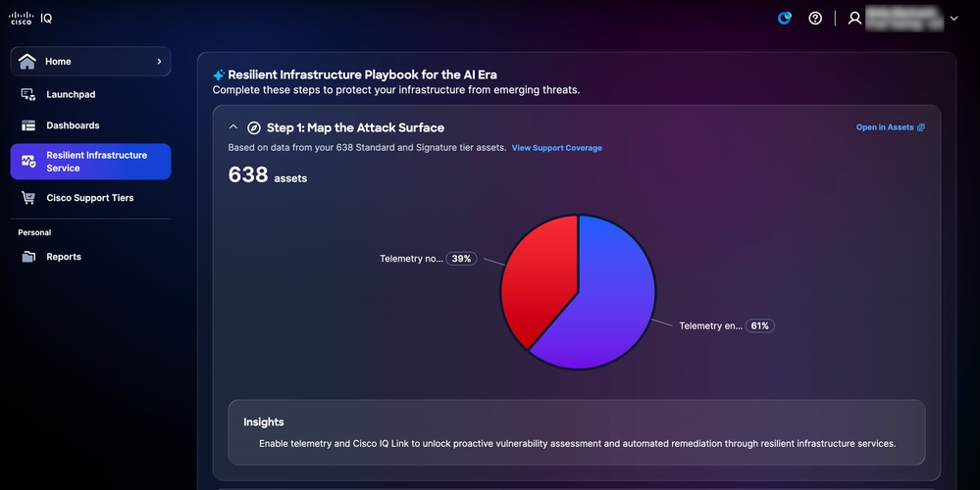Open the account dropdown arrow
The height and width of the screenshot is (490, 980).
click(x=954, y=19)
